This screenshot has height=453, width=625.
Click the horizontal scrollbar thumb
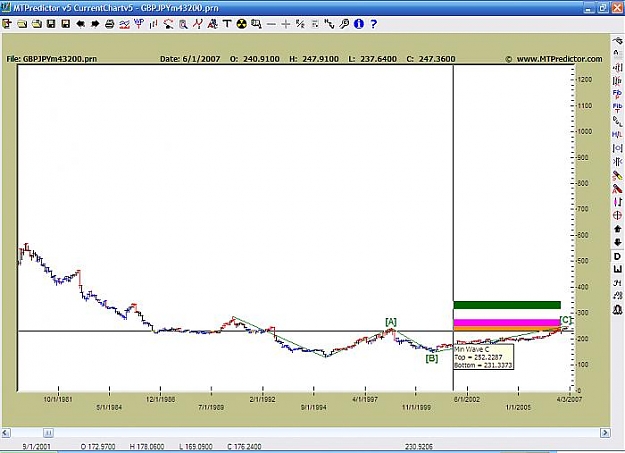[48, 433]
